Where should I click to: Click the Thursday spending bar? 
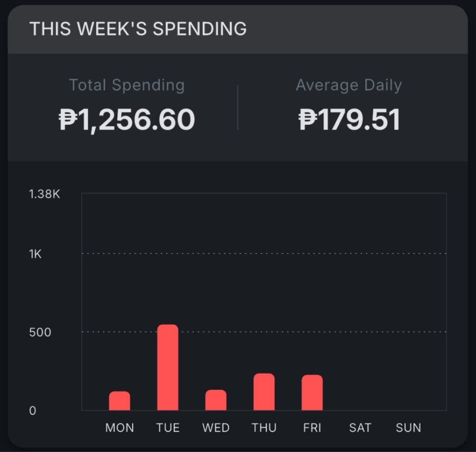(264, 392)
